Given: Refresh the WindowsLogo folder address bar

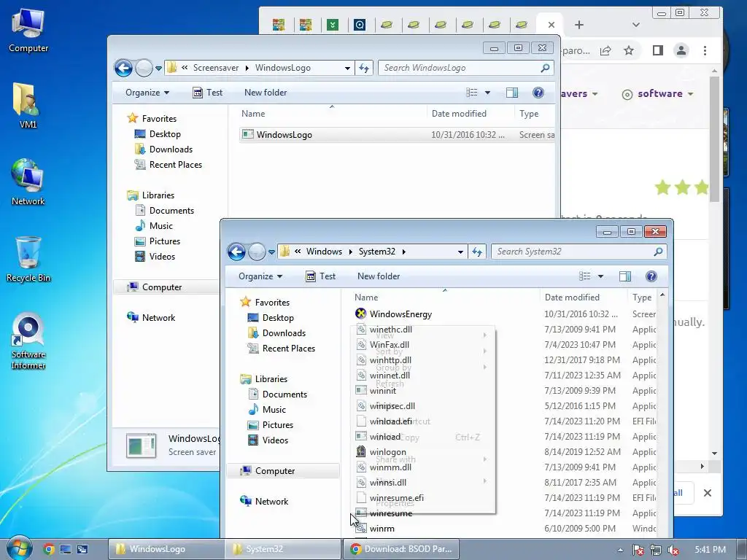Looking at the screenshot, I should coord(364,68).
